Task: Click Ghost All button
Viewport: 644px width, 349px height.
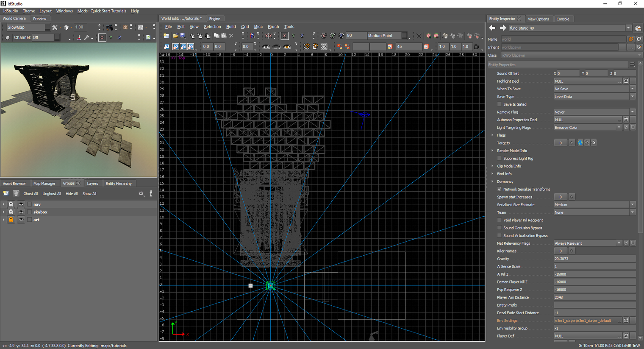Action: pos(31,194)
